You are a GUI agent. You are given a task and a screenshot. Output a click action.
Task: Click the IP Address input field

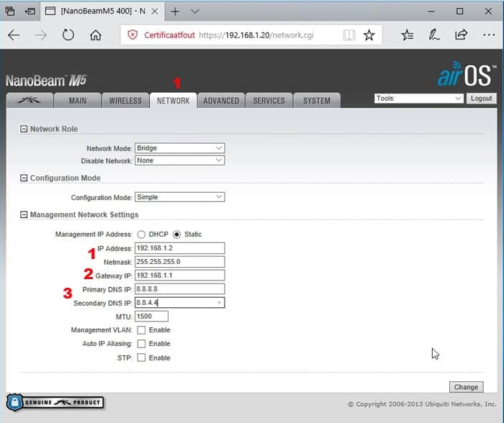tap(180, 248)
